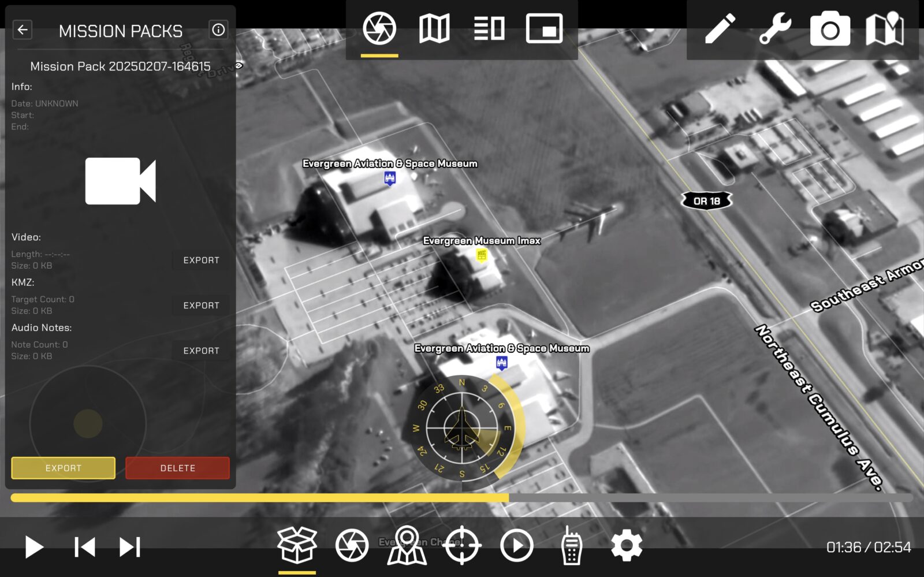
Task: Switch to picture-in-picture view tab
Action: coord(544,28)
